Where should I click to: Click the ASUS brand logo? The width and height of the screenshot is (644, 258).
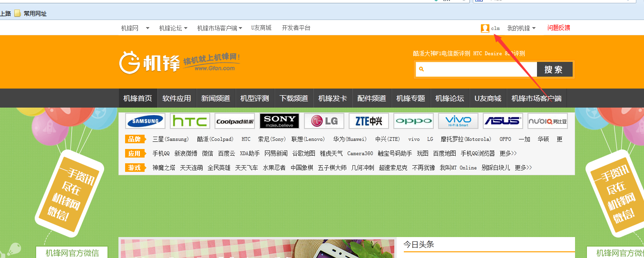[x=503, y=121]
